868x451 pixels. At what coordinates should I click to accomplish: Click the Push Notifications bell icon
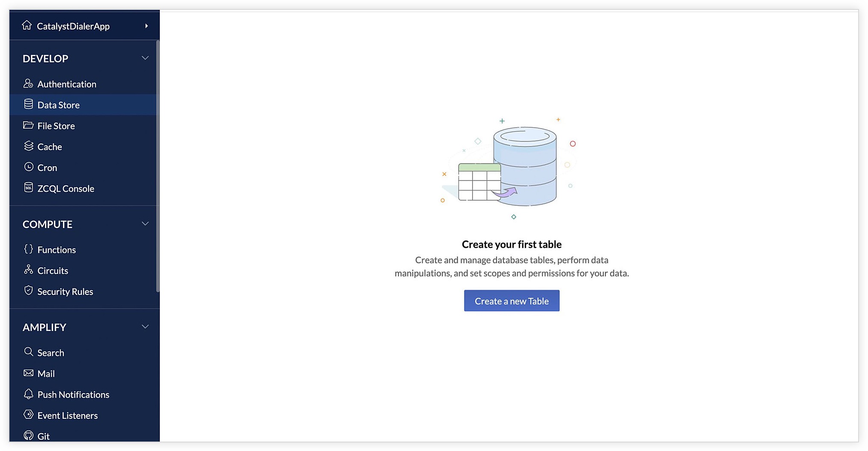(28, 394)
